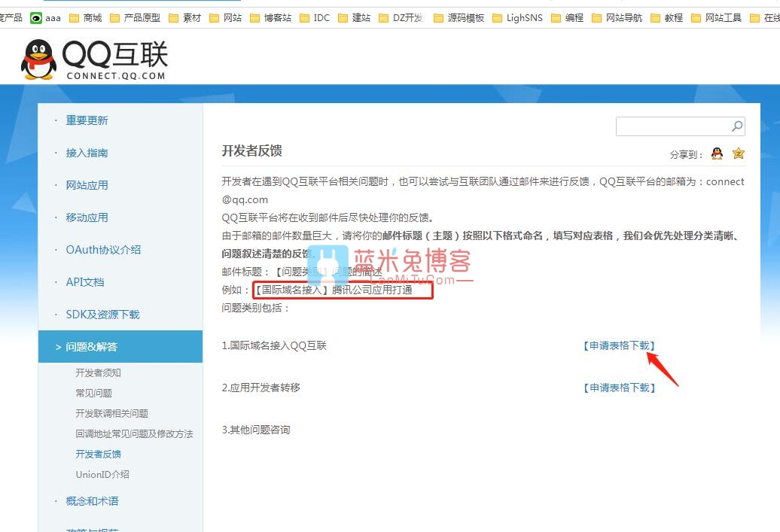Open the 网站导航 bookmark folder
The height and width of the screenshot is (532, 780).
[x=617, y=18]
